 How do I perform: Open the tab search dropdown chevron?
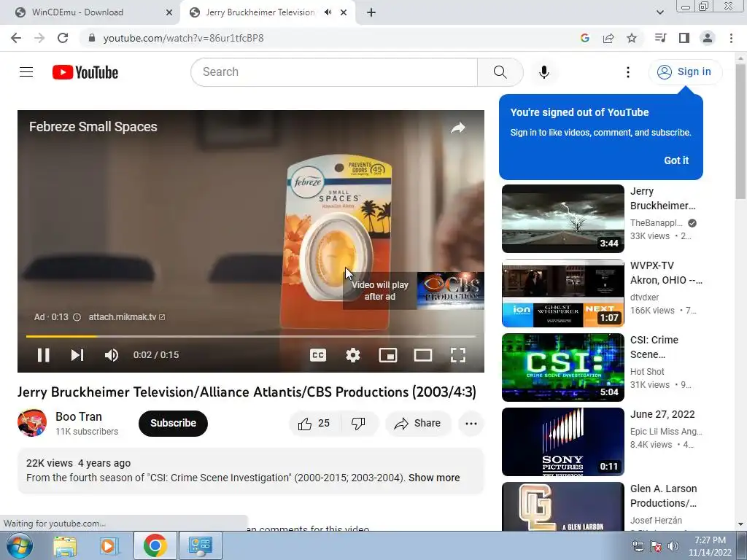pyautogui.click(x=659, y=12)
